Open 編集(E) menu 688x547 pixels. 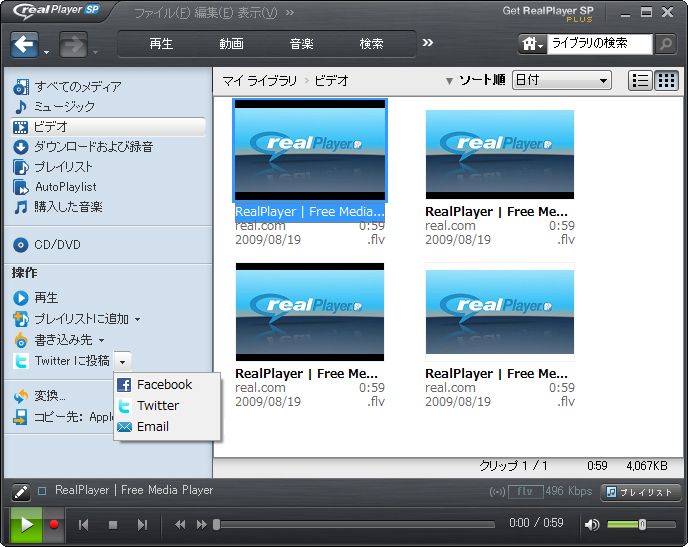click(x=213, y=13)
